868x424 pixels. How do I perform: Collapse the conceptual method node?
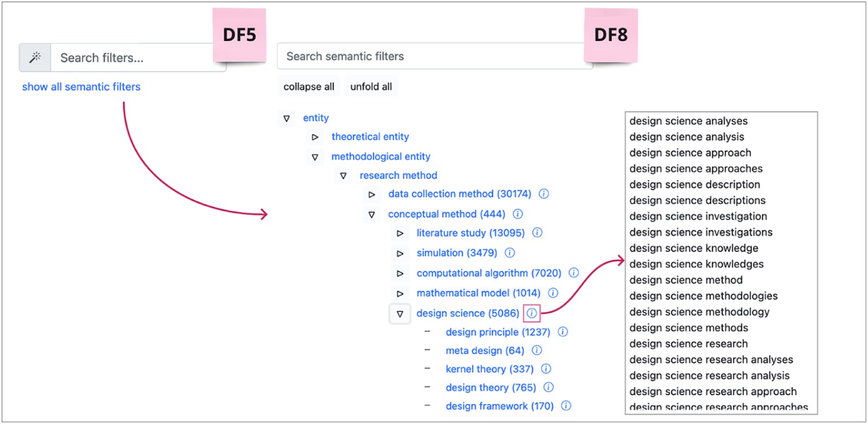(372, 214)
